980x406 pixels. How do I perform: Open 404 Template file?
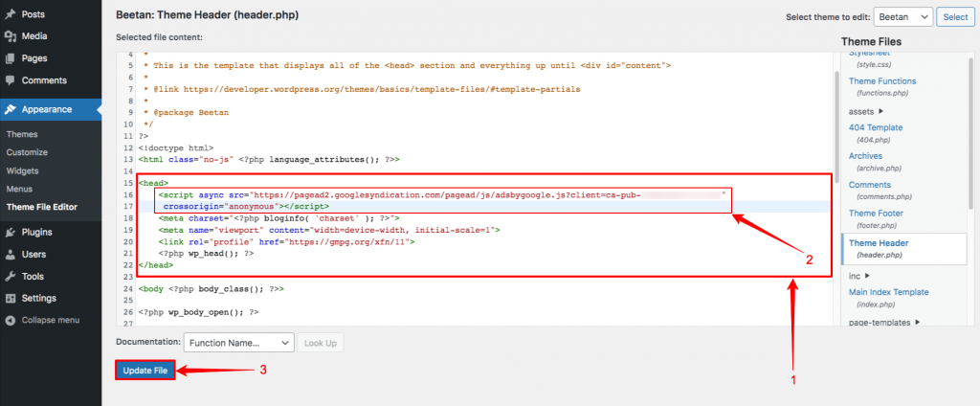pos(876,127)
